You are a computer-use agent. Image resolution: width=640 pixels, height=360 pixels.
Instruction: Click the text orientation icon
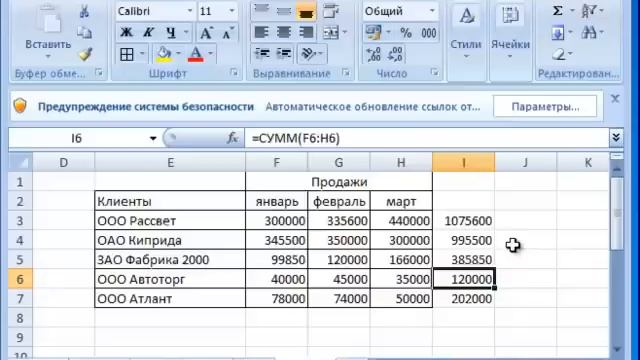click(309, 53)
